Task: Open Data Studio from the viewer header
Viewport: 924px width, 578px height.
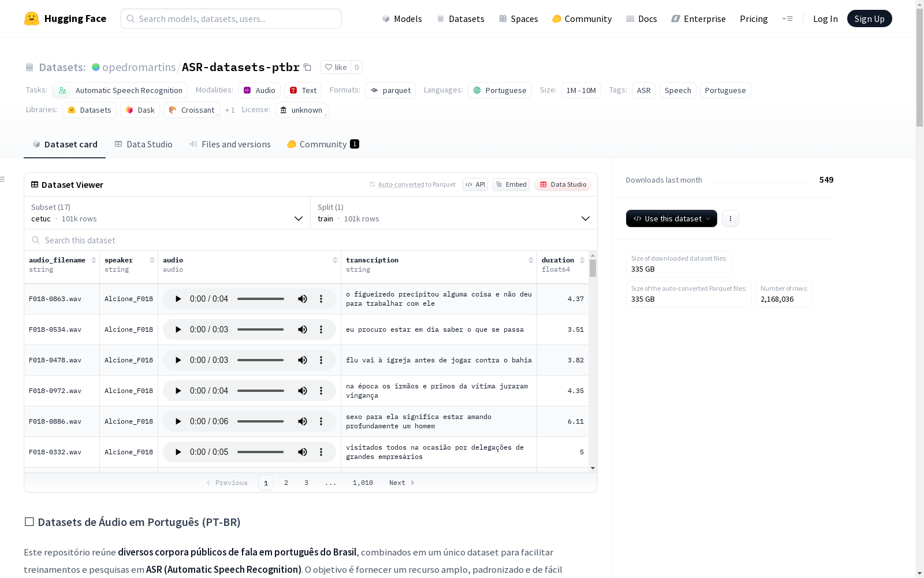Action: click(x=563, y=184)
